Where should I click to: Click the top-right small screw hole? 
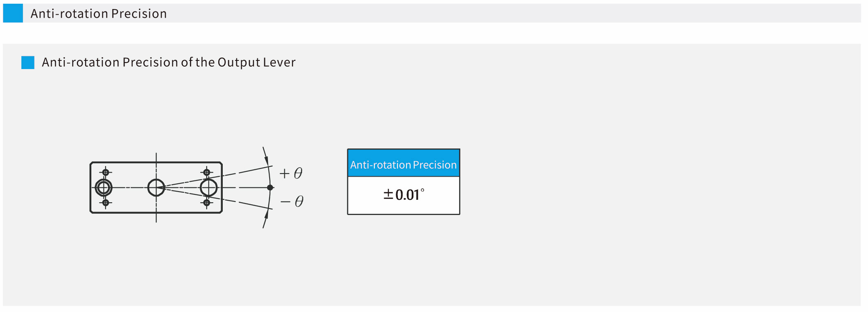pyautogui.click(x=207, y=172)
